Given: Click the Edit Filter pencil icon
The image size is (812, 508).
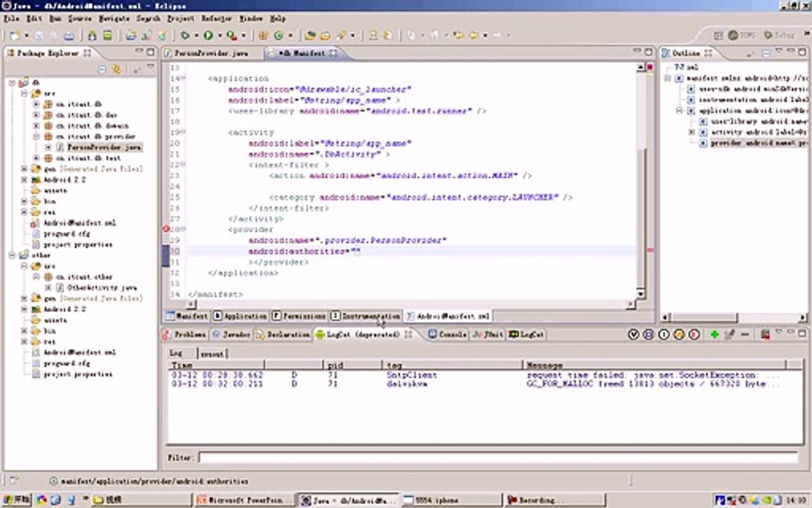Looking at the screenshot, I should tap(730, 334).
